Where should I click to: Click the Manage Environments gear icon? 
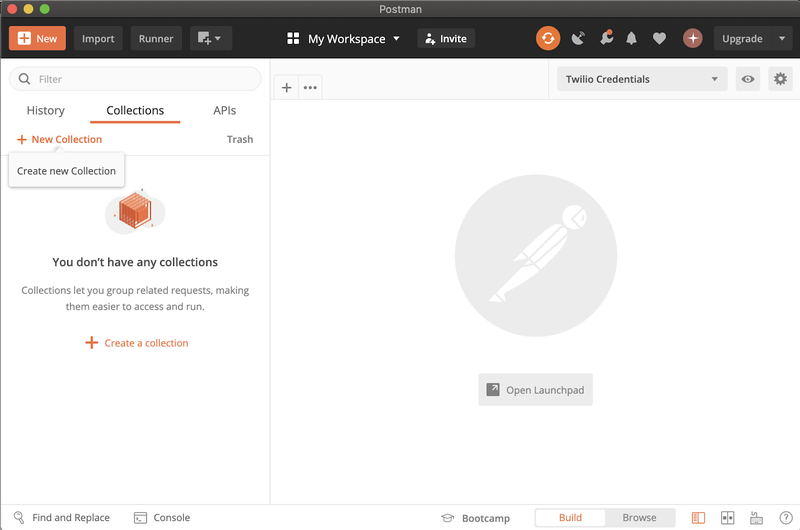tap(780, 79)
